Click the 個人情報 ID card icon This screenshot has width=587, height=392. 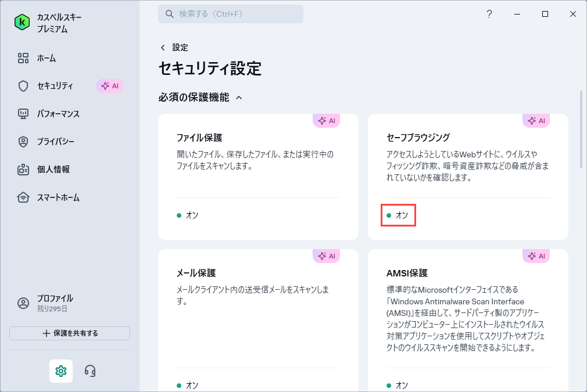point(23,170)
